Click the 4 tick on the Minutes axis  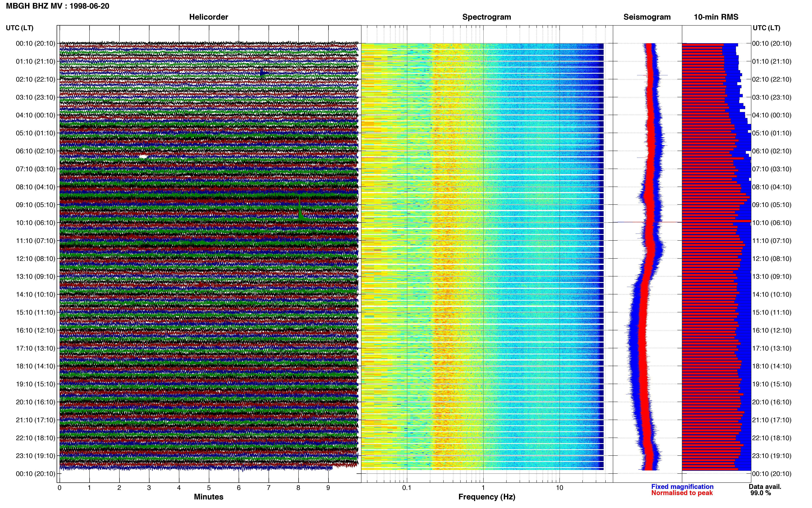tap(179, 487)
